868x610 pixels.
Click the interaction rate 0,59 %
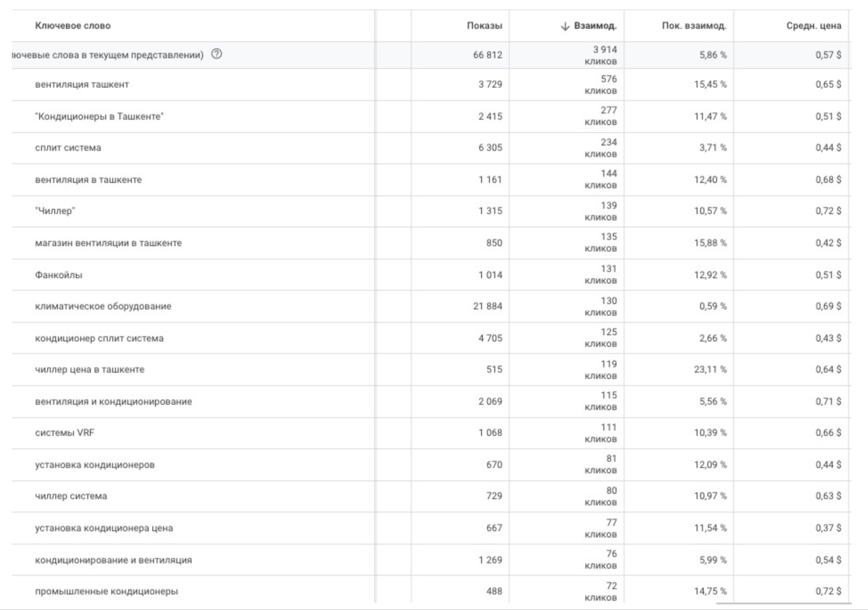tap(713, 306)
